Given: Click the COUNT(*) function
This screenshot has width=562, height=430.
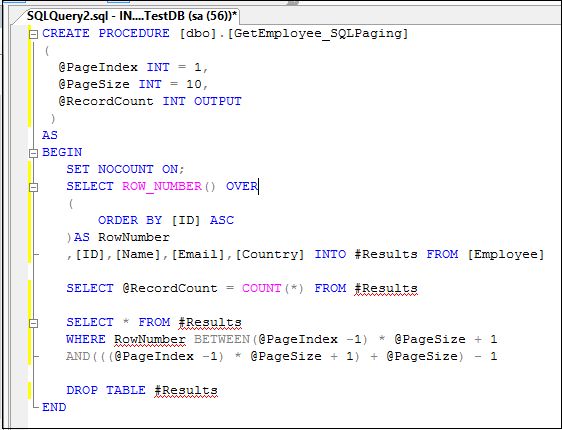Looking at the screenshot, I should click(x=273, y=288).
